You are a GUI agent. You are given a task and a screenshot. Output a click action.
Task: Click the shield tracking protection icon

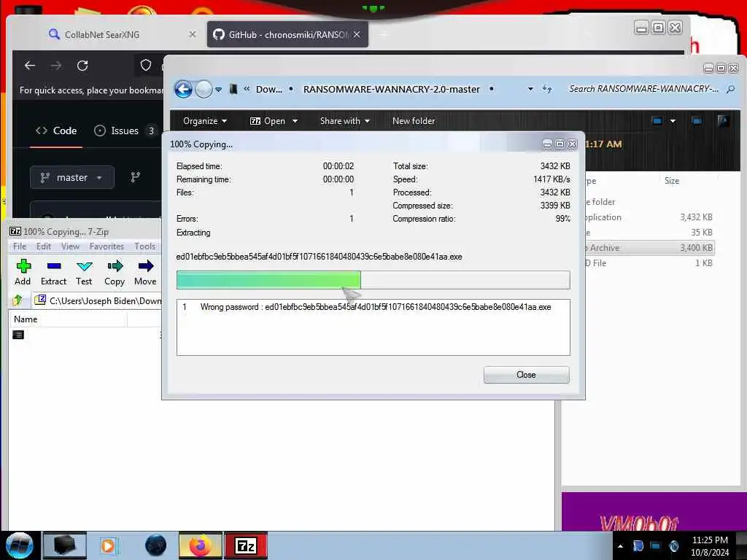(x=146, y=65)
